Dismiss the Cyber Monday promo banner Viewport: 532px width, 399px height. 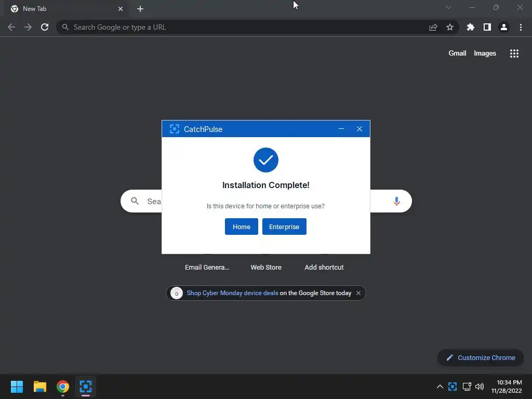pyautogui.click(x=358, y=293)
